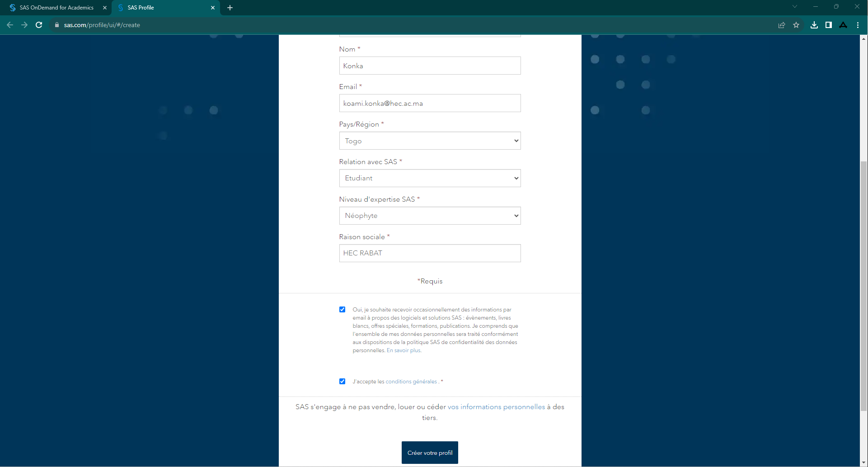Click the Raison sociale label
Screen dimensions: 868x467
[x=364, y=237]
